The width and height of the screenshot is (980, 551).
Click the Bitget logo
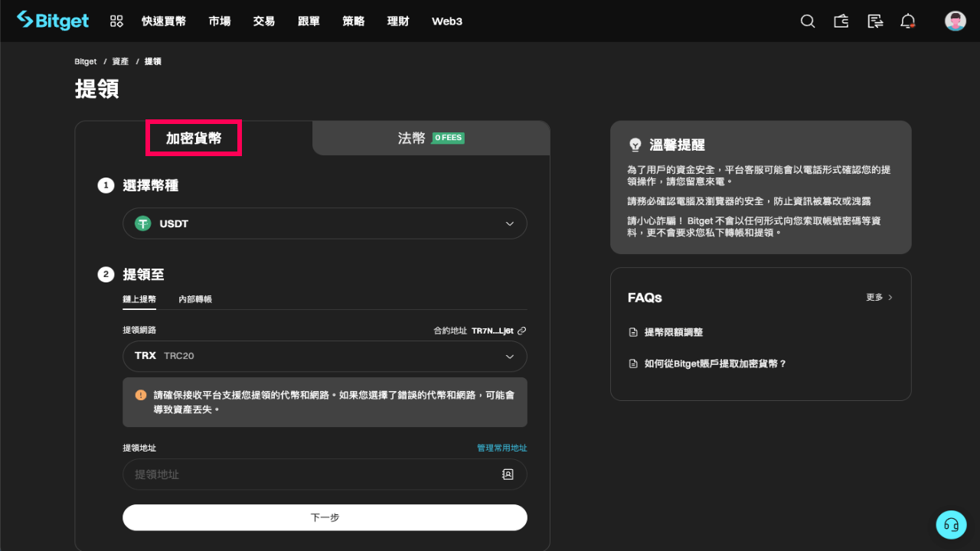tap(52, 21)
